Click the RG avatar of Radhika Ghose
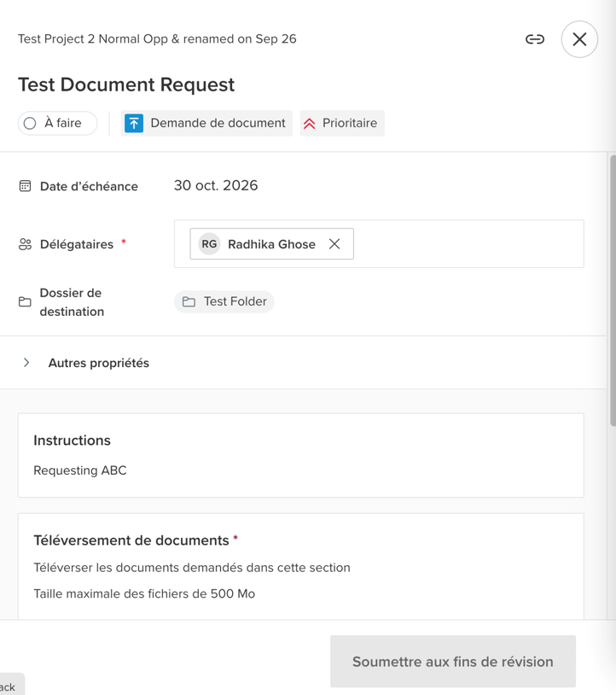The height and width of the screenshot is (695, 616). (x=209, y=244)
